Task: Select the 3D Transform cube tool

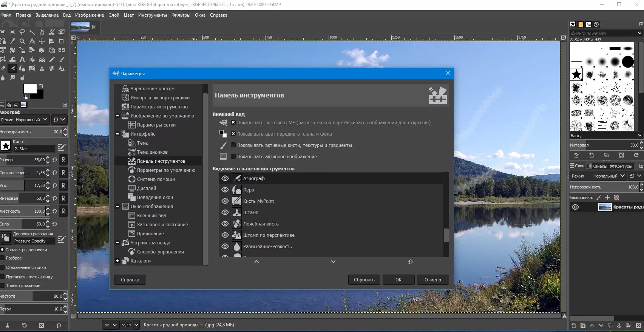Action: pos(52,50)
